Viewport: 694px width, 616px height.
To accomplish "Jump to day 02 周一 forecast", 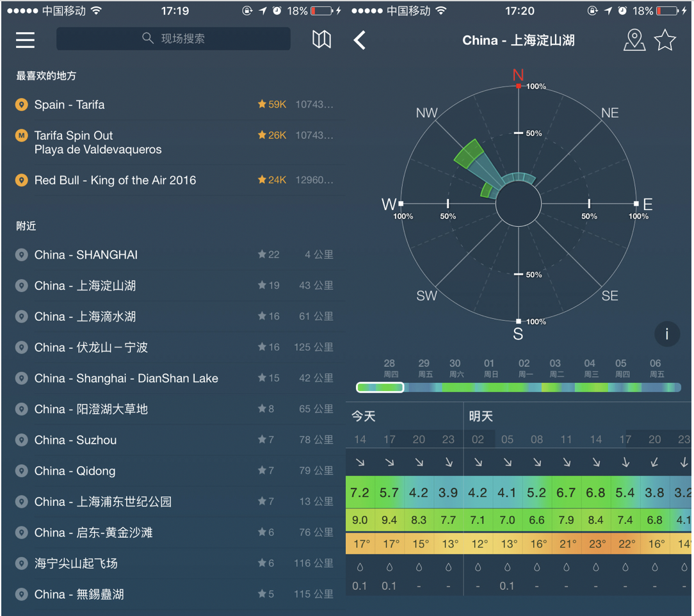I will [x=524, y=368].
